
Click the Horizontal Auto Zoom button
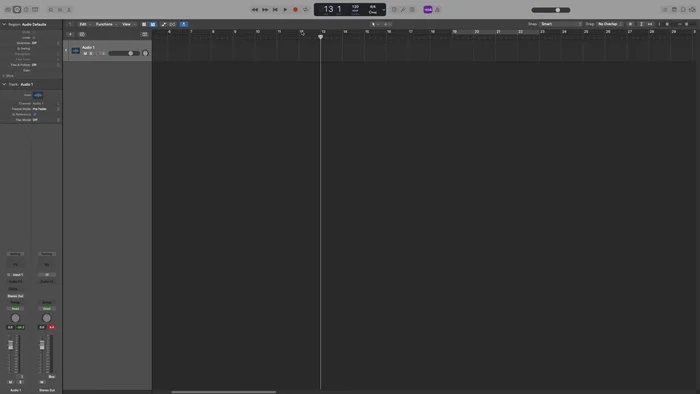click(650, 24)
